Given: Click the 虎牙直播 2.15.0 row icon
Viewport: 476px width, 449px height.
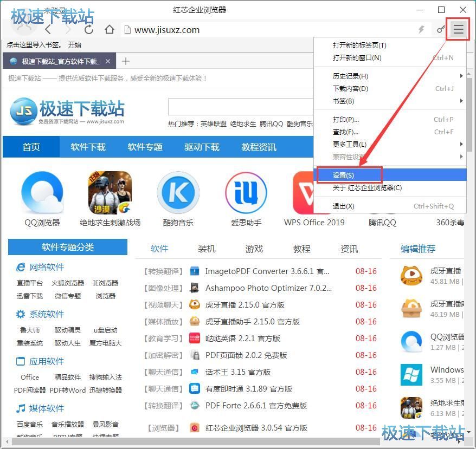Looking at the screenshot, I should pyautogui.click(x=194, y=304).
